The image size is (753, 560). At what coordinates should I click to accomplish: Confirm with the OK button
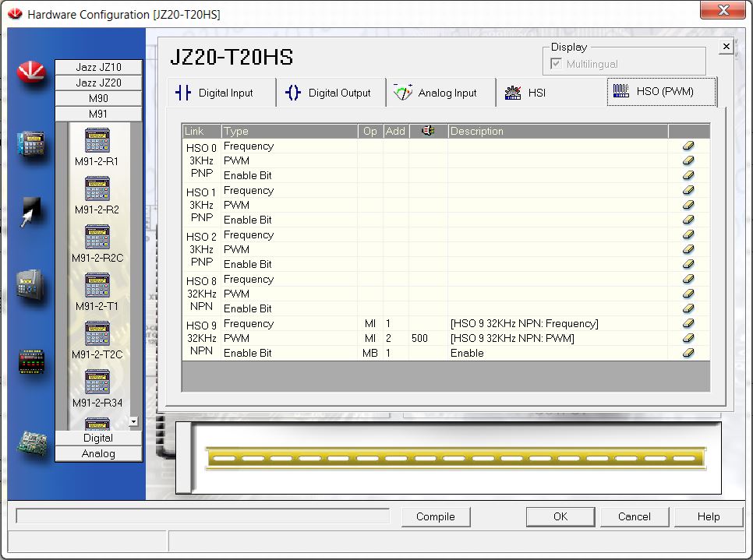560,517
